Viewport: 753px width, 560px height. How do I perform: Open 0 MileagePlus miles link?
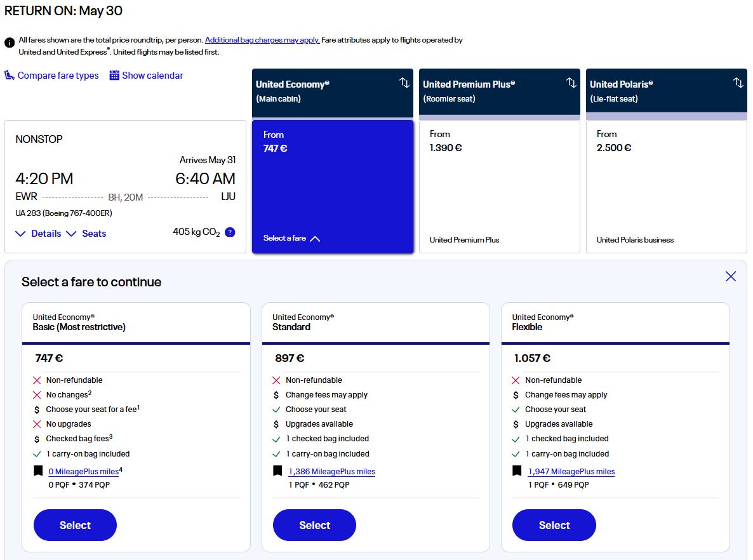[x=84, y=472]
